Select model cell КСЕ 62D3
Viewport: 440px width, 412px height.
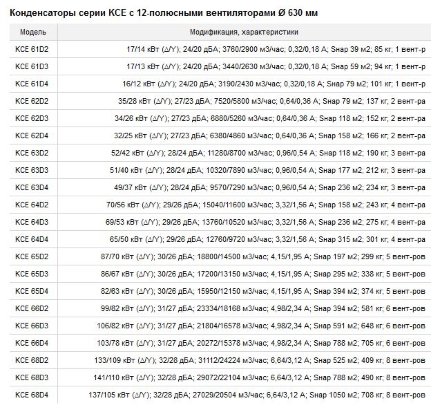(32, 118)
